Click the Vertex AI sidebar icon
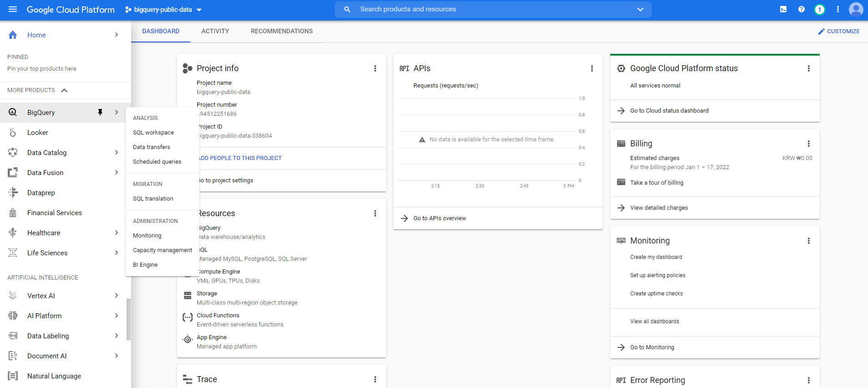868x388 pixels. coord(13,296)
